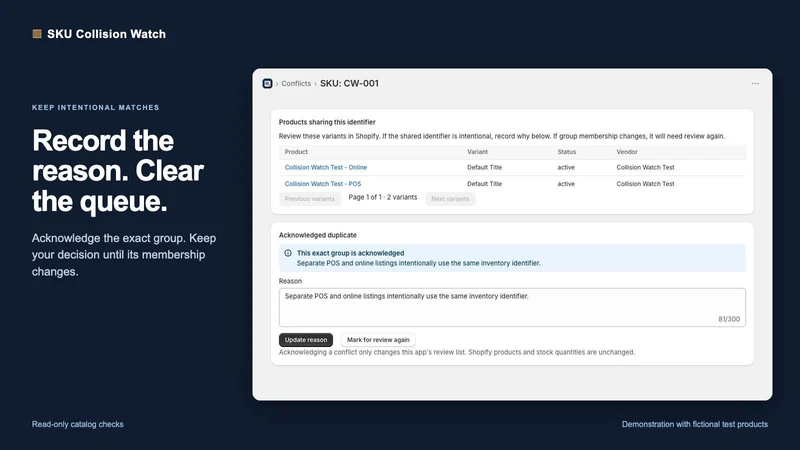The width and height of the screenshot is (800, 450).
Task: Open Collision Watch Test - POS product link
Action: (322, 184)
